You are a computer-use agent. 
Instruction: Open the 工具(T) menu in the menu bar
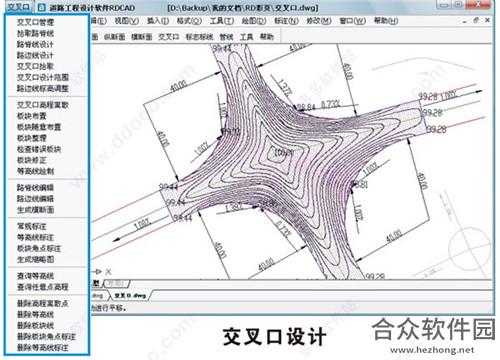point(222,21)
